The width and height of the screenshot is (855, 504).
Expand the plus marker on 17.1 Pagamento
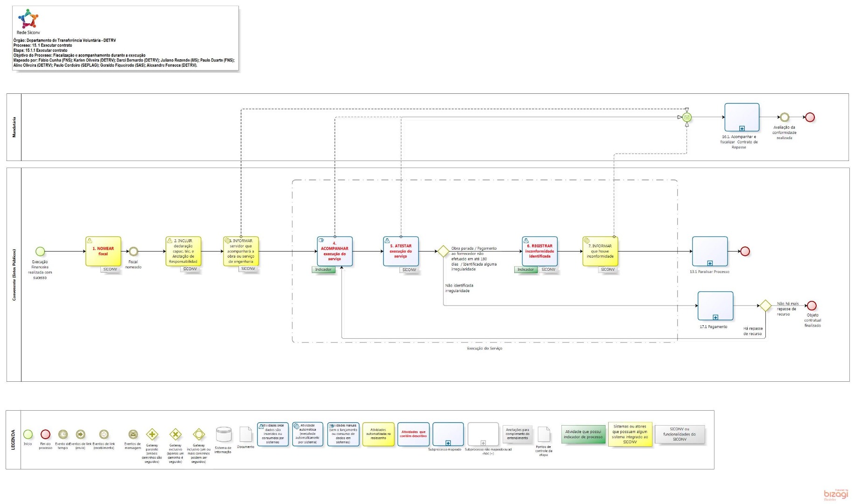pyautogui.click(x=715, y=317)
